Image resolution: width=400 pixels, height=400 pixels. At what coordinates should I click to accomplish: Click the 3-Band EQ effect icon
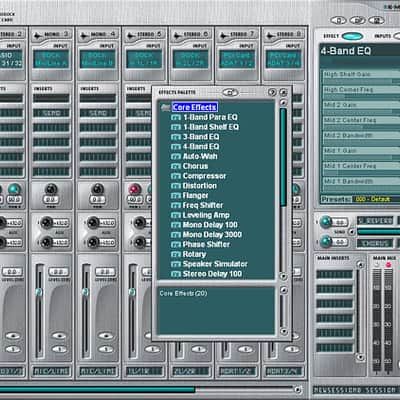pos(176,137)
